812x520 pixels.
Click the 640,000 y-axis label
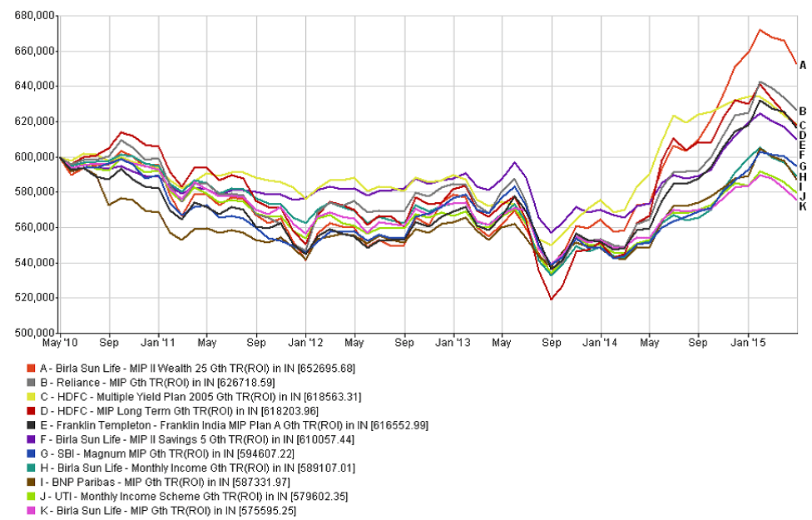click(35, 87)
